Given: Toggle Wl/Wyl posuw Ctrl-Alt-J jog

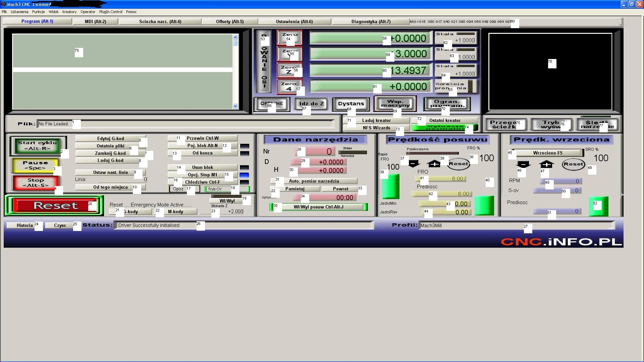Looking at the screenshot, I should point(318,207).
